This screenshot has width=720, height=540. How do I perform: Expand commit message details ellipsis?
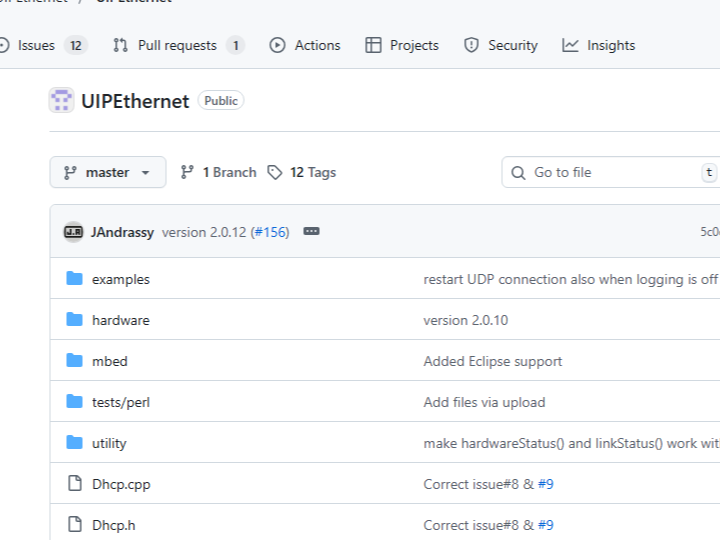pyautogui.click(x=311, y=232)
